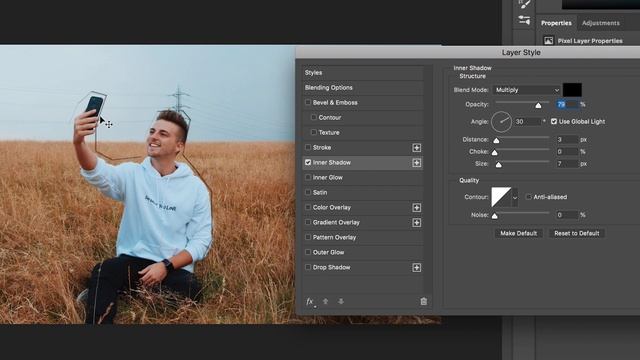
Task: Open the Contour picker dropdown arrow
Action: tap(515, 198)
